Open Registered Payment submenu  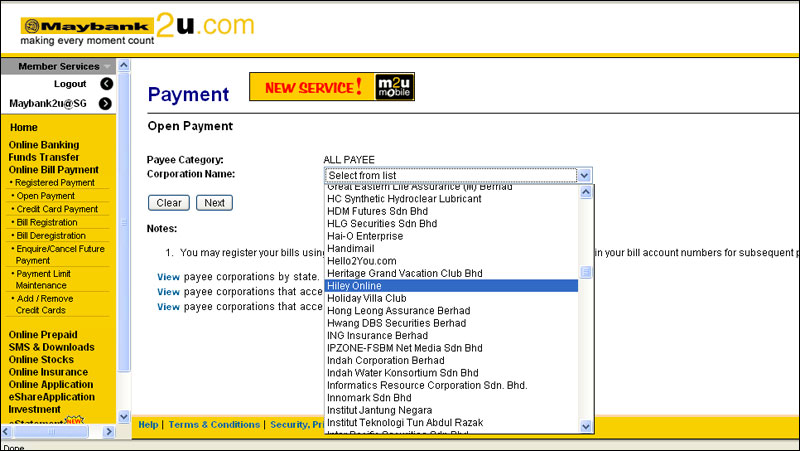(x=55, y=183)
